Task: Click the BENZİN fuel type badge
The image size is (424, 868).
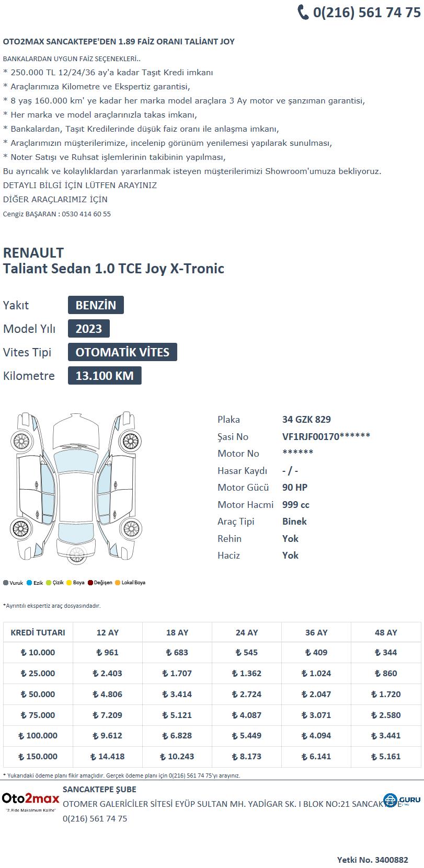Action: coord(96,305)
